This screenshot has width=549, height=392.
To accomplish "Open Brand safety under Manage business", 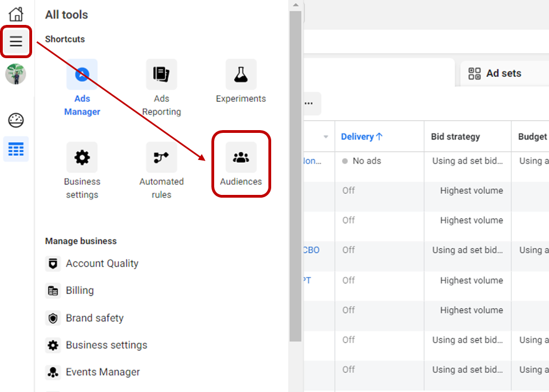I will coord(84,318).
